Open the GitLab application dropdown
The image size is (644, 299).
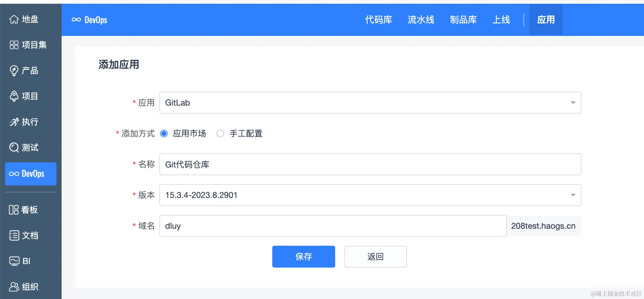pos(573,103)
